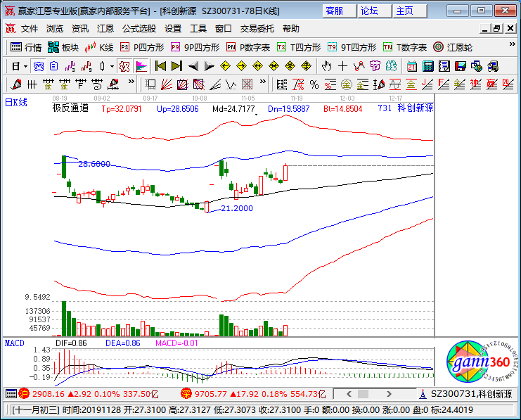Click the 极反通道 indicator label
The height and width of the screenshot is (420, 521).
(x=71, y=108)
